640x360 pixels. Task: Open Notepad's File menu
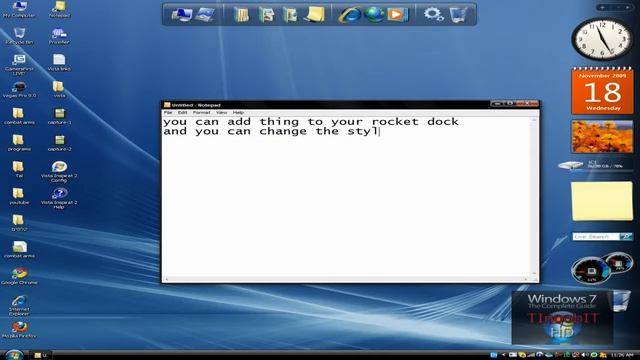(168, 112)
